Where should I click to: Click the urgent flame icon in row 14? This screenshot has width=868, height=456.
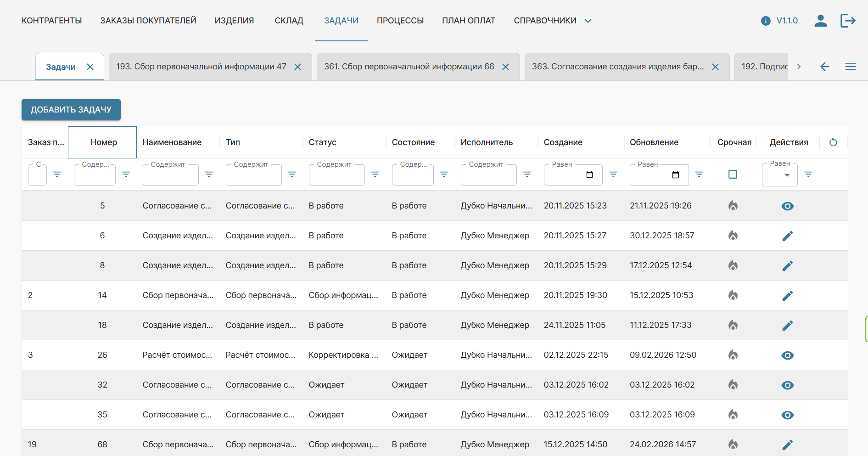tap(733, 295)
